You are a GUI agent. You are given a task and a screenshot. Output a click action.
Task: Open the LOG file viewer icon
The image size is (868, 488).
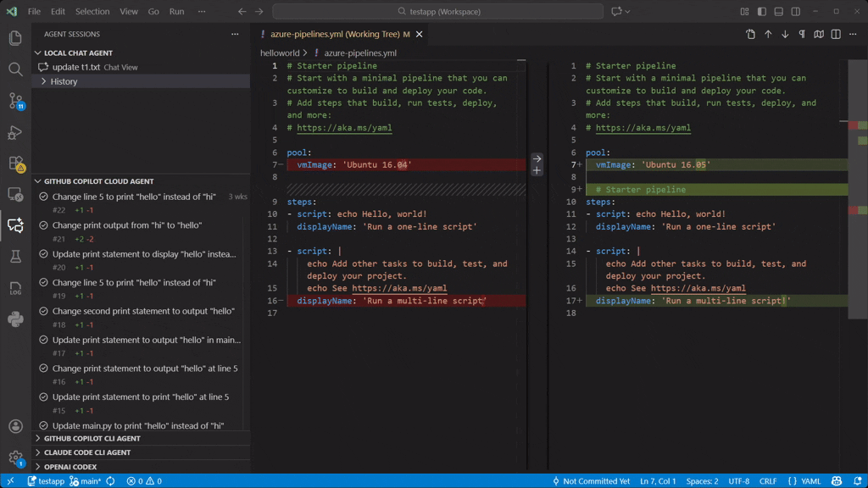(15, 288)
